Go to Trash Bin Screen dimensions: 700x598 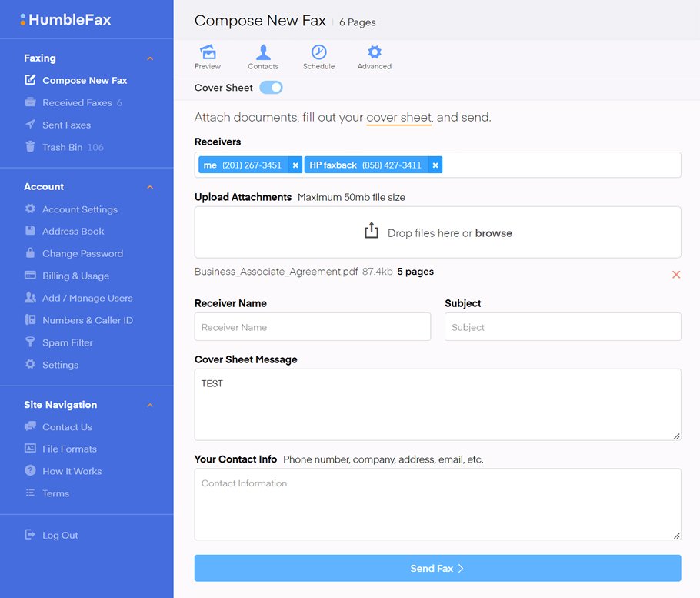coord(62,147)
